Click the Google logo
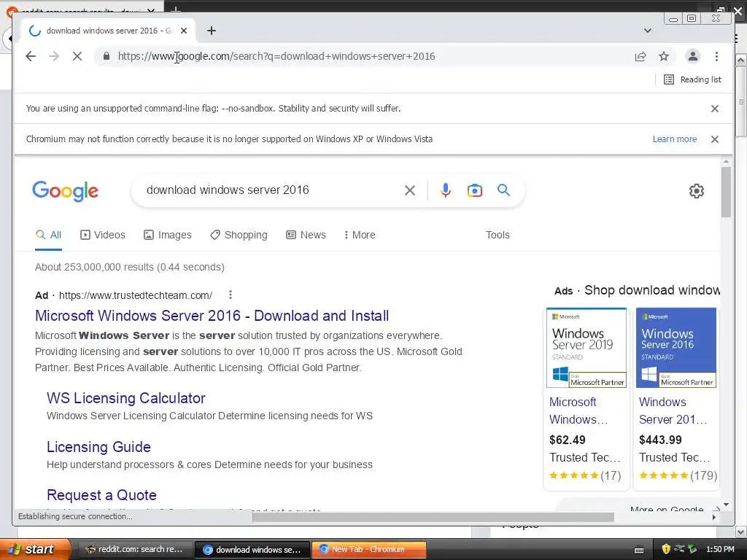The height and width of the screenshot is (560, 747). point(65,191)
